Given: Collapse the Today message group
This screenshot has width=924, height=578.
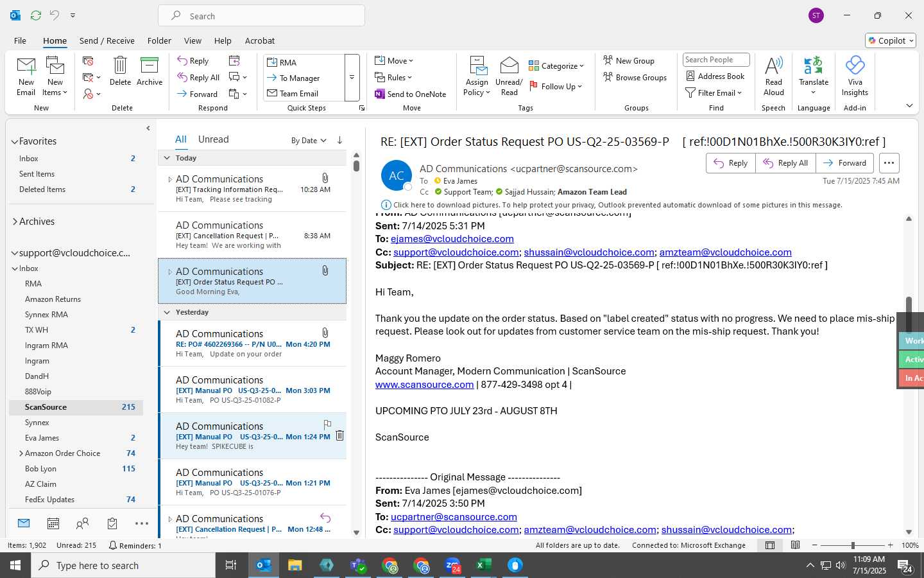Looking at the screenshot, I should pyautogui.click(x=167, y=158).
